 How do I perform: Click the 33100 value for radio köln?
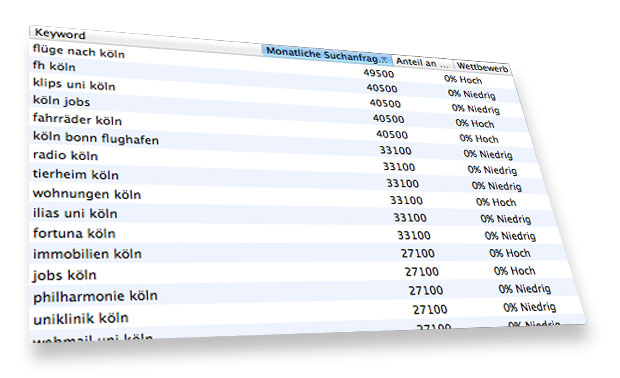(399, 167)
